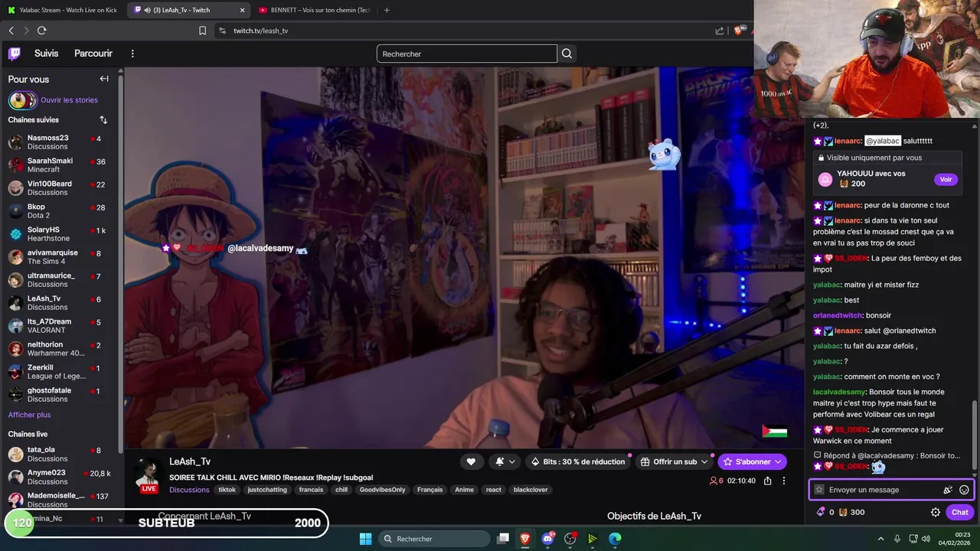Open Vin100Beard channel in sidebar
980x551 pixels.
pos(60,188)
